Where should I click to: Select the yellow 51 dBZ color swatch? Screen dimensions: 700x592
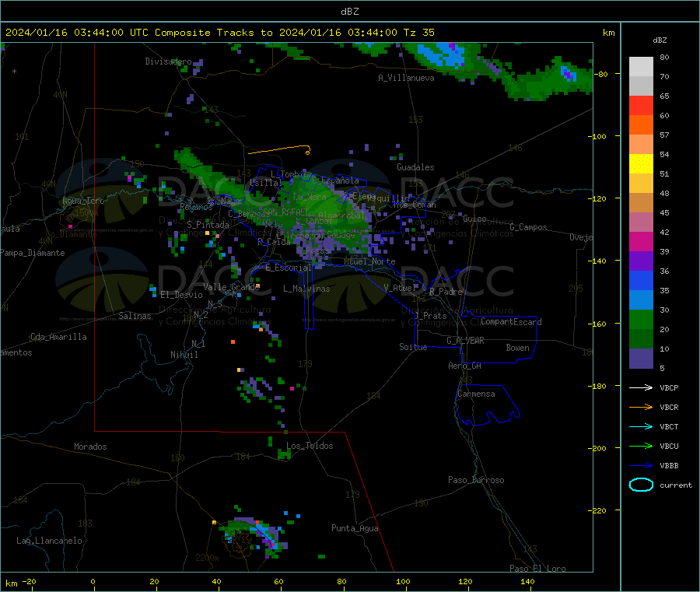(641, 164)
